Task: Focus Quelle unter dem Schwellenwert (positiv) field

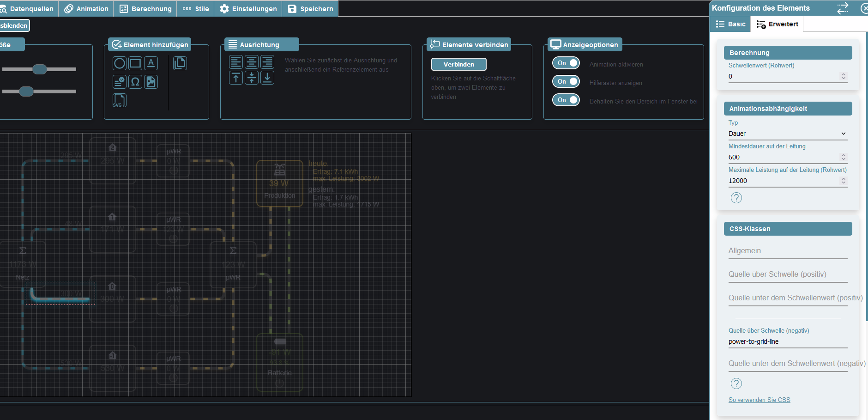Action: 788,298
